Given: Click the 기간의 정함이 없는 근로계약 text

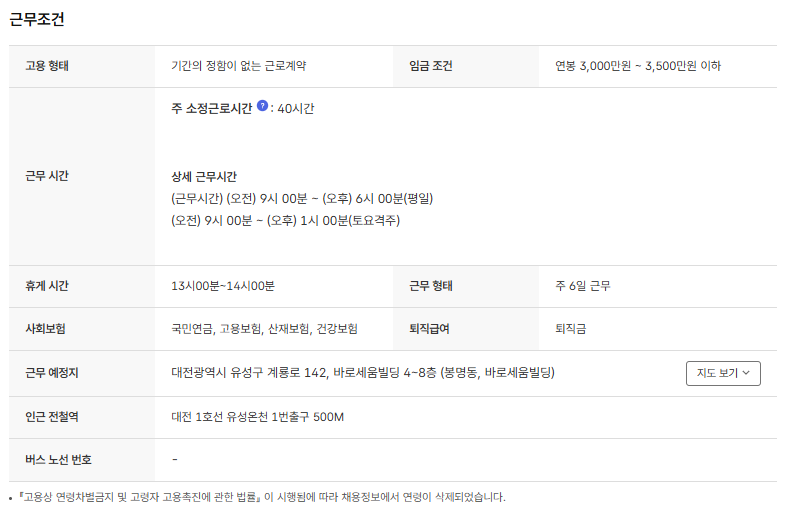Looking at the screenshot, I should click(x=238, y=66).
